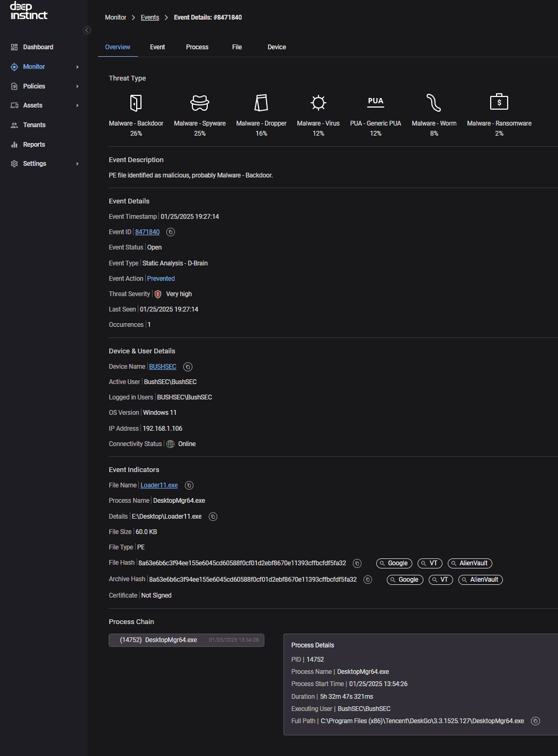
Task: Click the Malware Dropper icon
Action: 261,102
